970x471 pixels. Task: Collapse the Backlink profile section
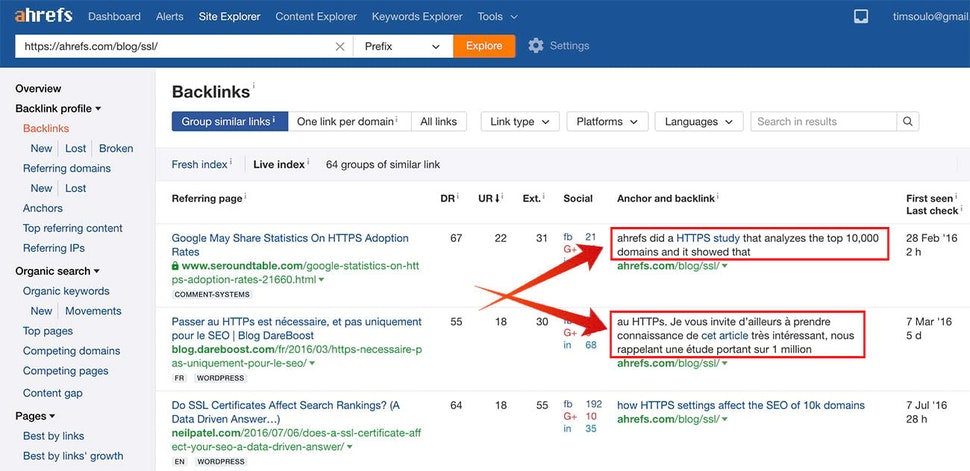point(58,108)
